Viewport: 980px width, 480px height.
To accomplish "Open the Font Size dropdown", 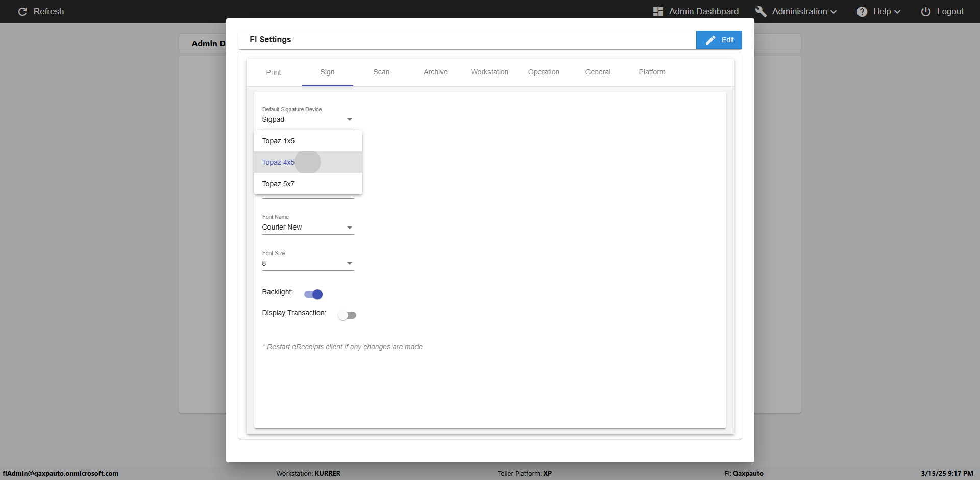I will tap(308, 264).
